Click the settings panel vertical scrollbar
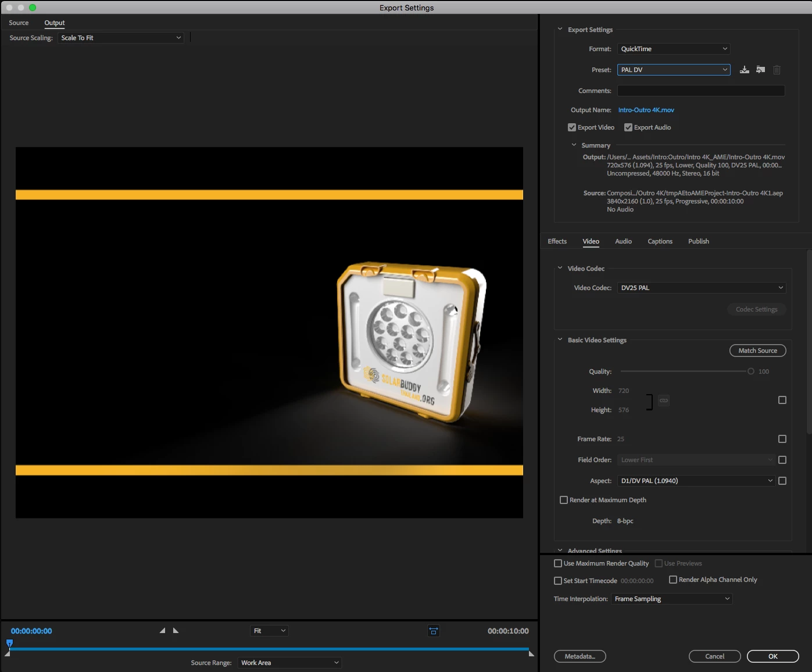Viewport: 812px width, 672px height. 809,342
